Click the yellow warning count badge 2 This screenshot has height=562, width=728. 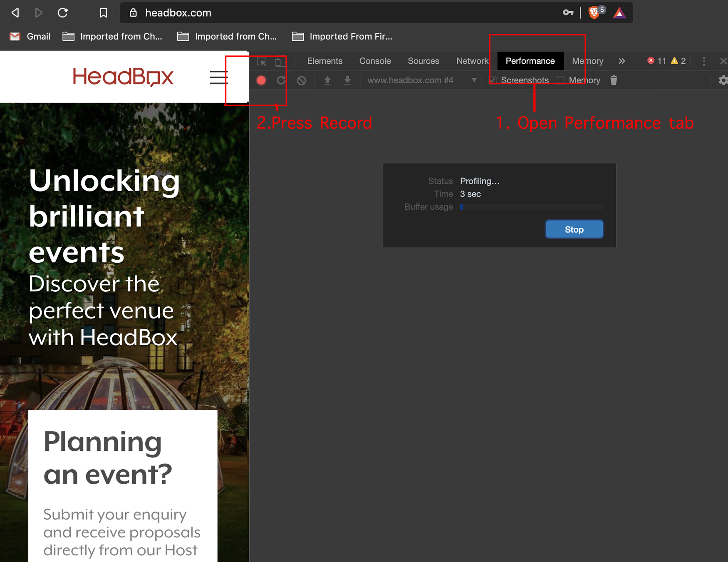pyautogui.click(x=678, y=61)
